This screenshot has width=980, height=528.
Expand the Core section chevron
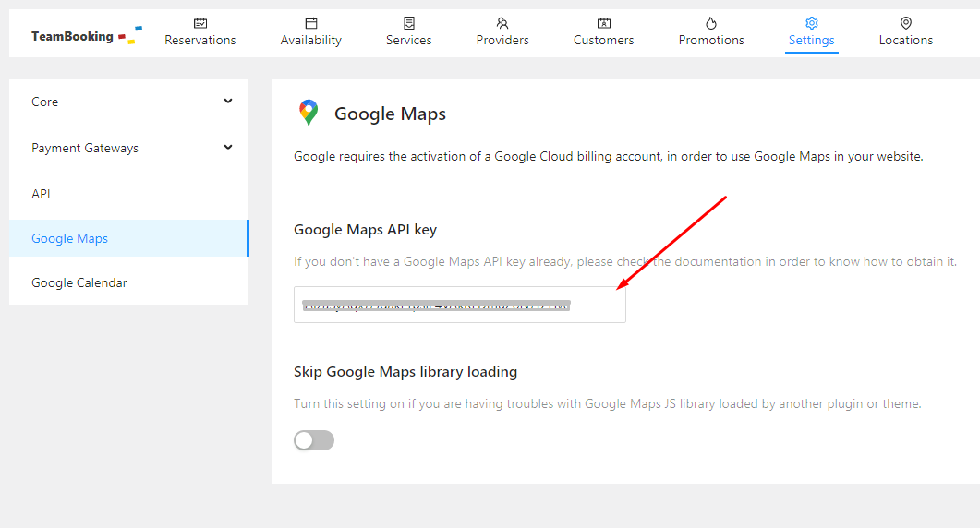coord(228,102)
